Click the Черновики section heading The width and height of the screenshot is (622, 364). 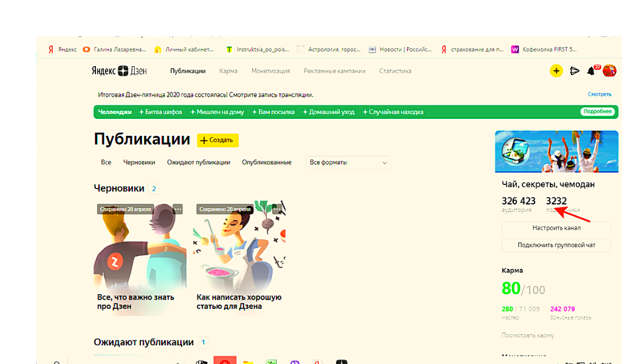(x=119, y=189)
